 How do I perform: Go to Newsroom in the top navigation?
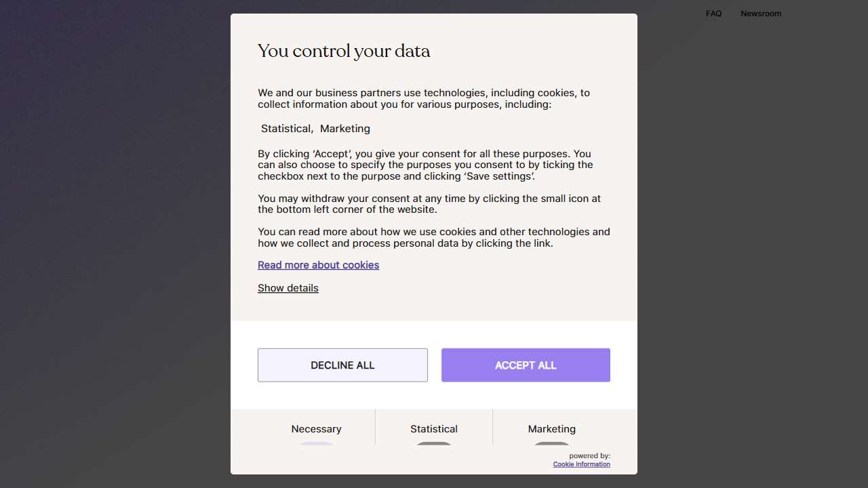[761, 14]
